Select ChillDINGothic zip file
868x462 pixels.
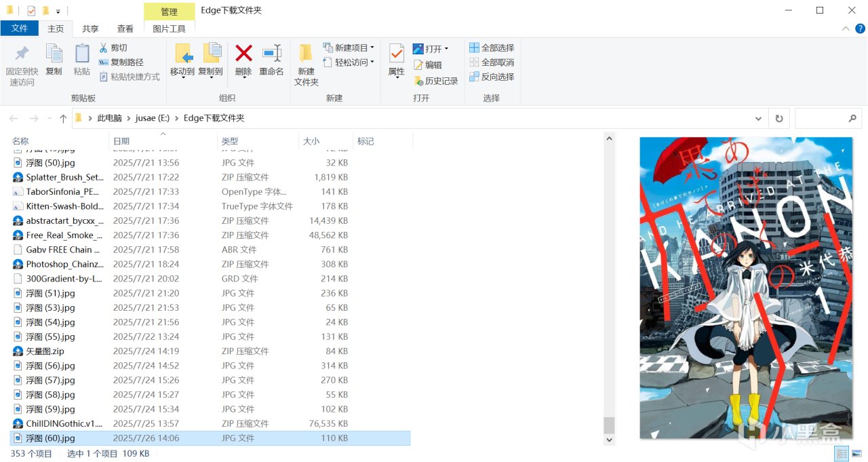210,424
